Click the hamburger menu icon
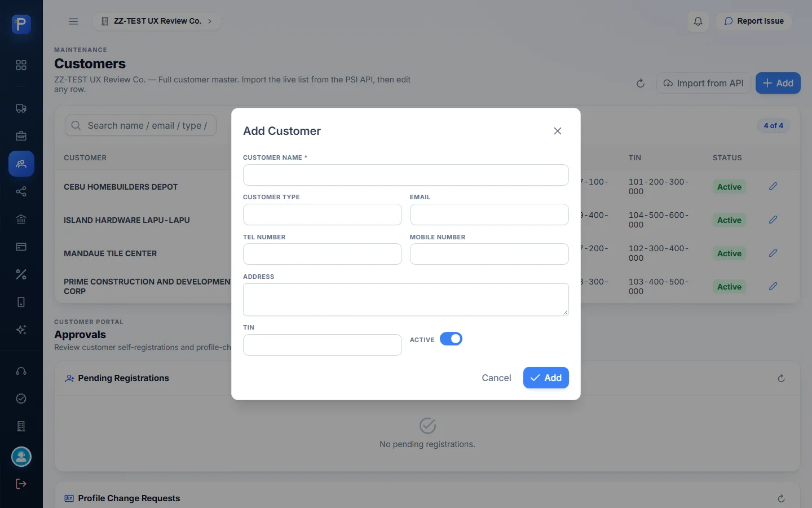The image size is (812, 508). (x=73, y=21)
